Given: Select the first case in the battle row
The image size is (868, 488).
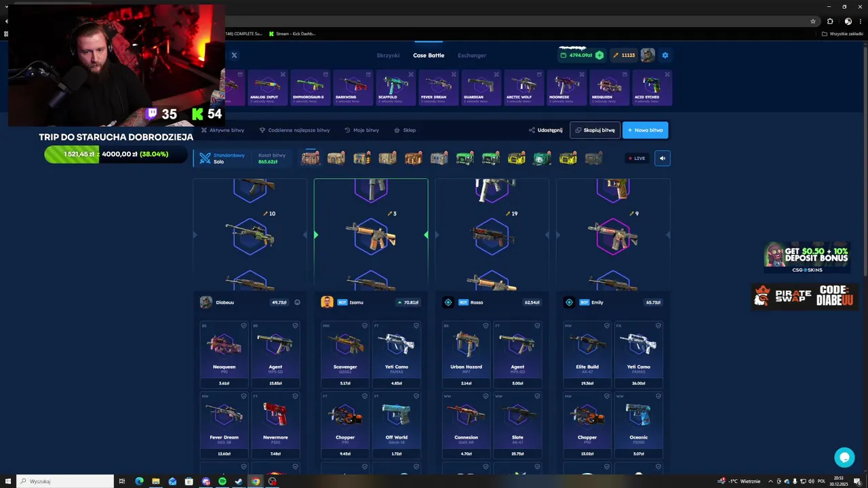Looking at the screenshot, I should (x=311, y=158).
